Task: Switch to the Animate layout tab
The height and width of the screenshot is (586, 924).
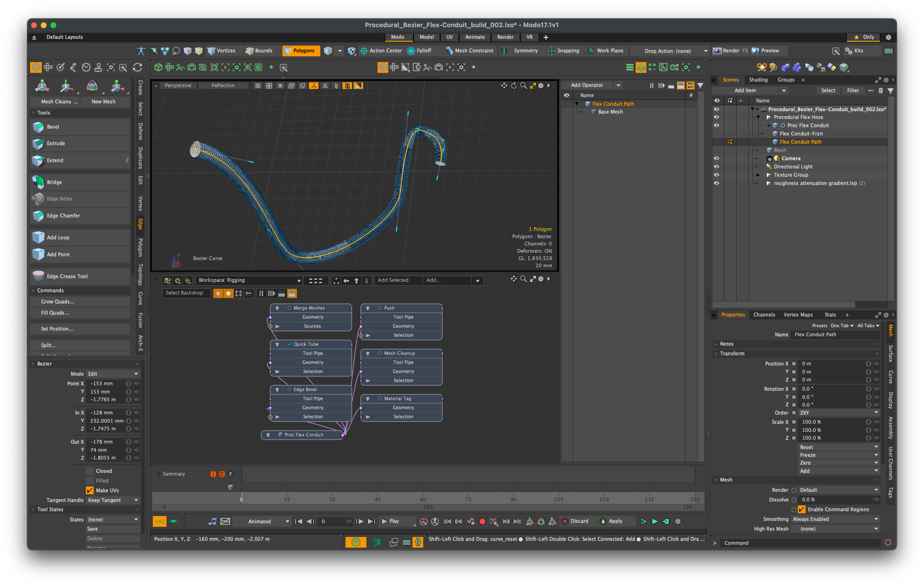Action: (475, 37)
